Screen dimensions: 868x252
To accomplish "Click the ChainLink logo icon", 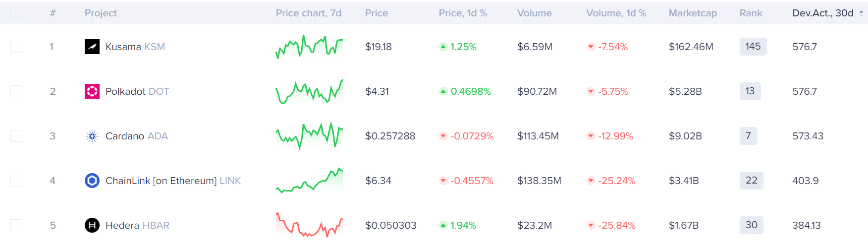I will click(92, 181).
